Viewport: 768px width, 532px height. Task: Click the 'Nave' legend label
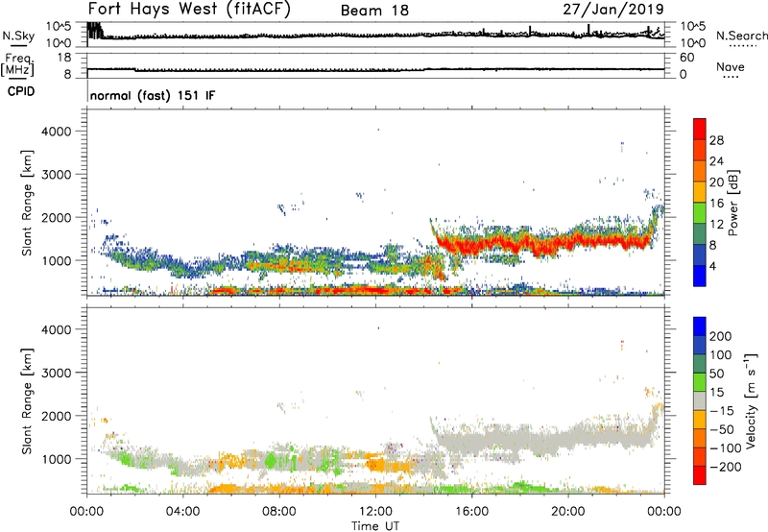[731, 66]
